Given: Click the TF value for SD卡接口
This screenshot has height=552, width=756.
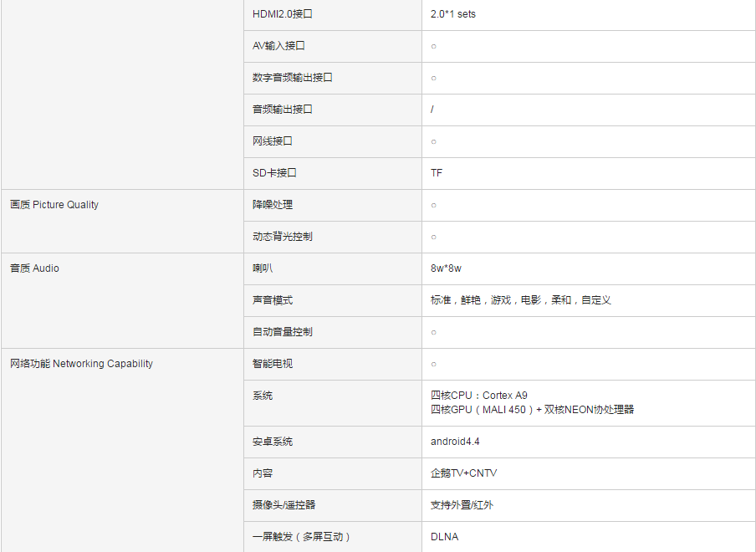Looking at the screenshot, I should (437, 173).
